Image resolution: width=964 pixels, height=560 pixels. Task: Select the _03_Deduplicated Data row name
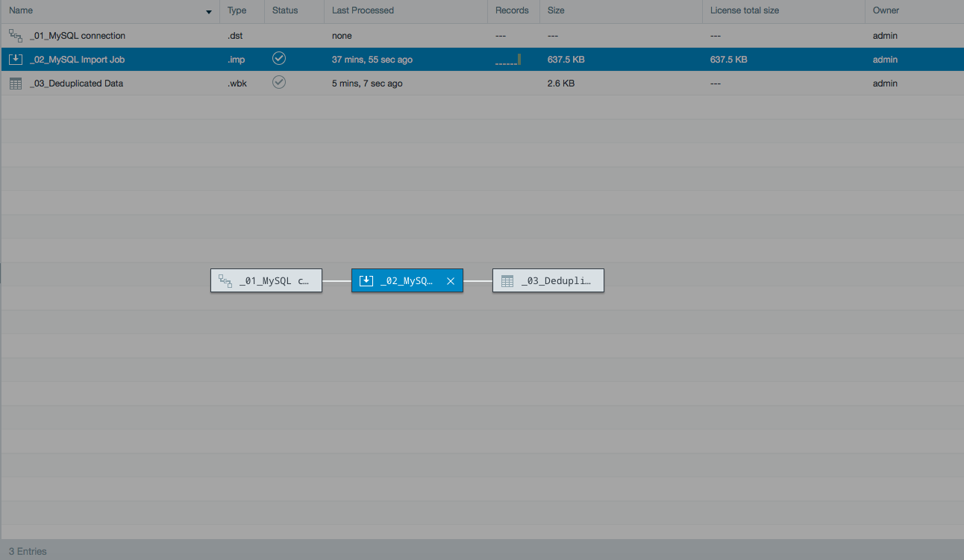pyautogui.click(x=76, y=84)
